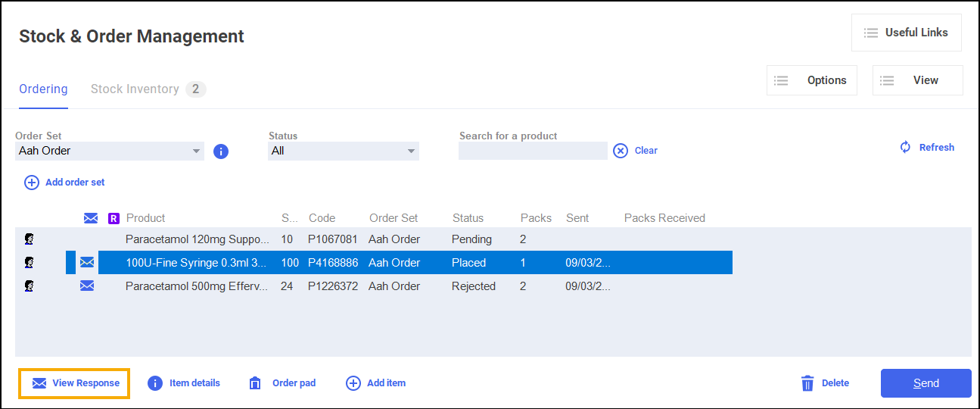Click the Clear search circle-x icon
Image resolution: width=980 pixels, height=409 pixels.
(621, 151)
